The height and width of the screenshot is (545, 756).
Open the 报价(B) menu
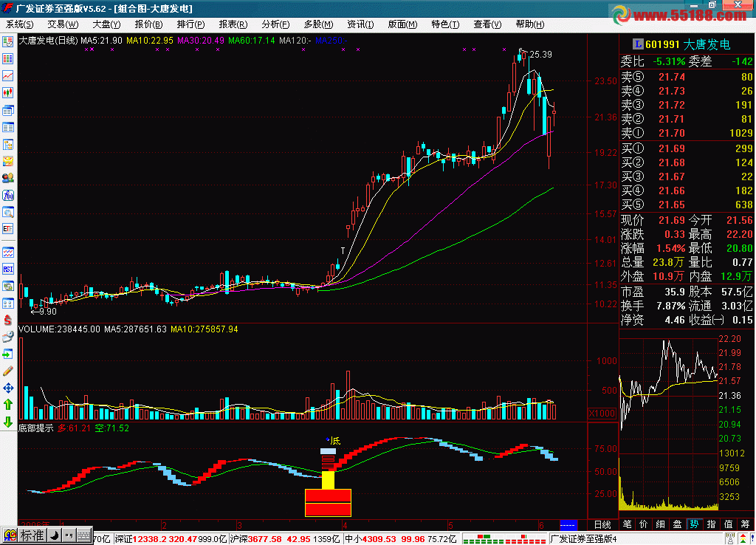[148, 24]
